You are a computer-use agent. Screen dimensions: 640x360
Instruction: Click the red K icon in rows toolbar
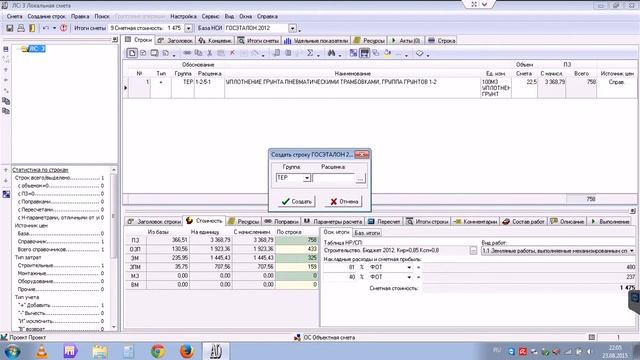click(232, 53)
